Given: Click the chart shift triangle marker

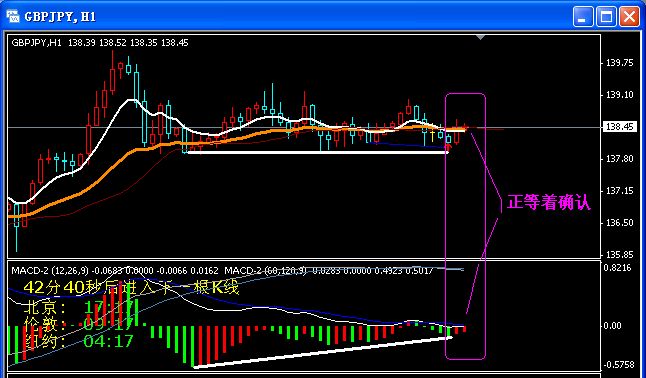Looking at the screenshot, I should tap(480, 38).
